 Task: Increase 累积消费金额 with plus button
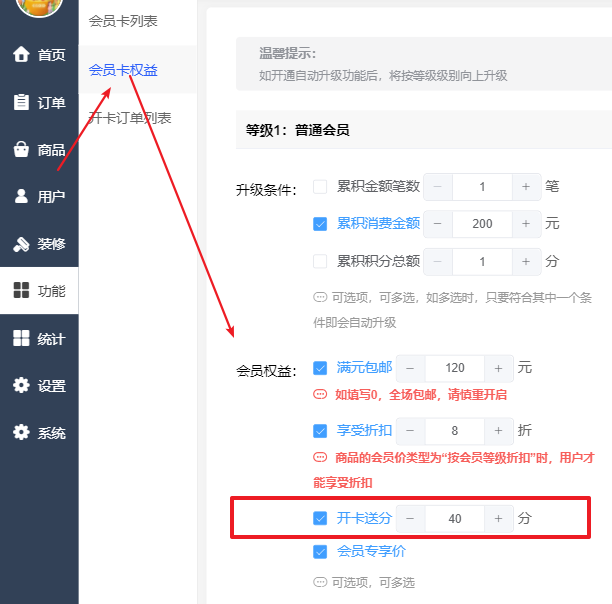tap(526, 224)
